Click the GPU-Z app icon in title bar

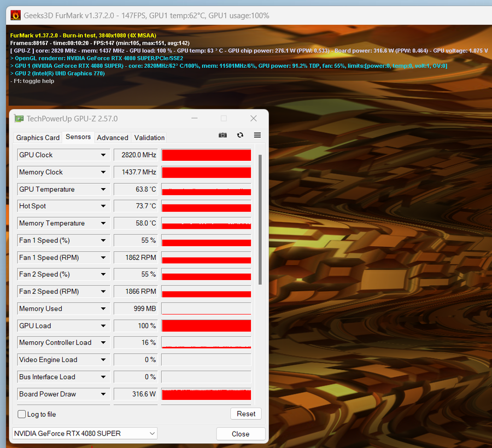pyautogui.click(x=19, y=119)
